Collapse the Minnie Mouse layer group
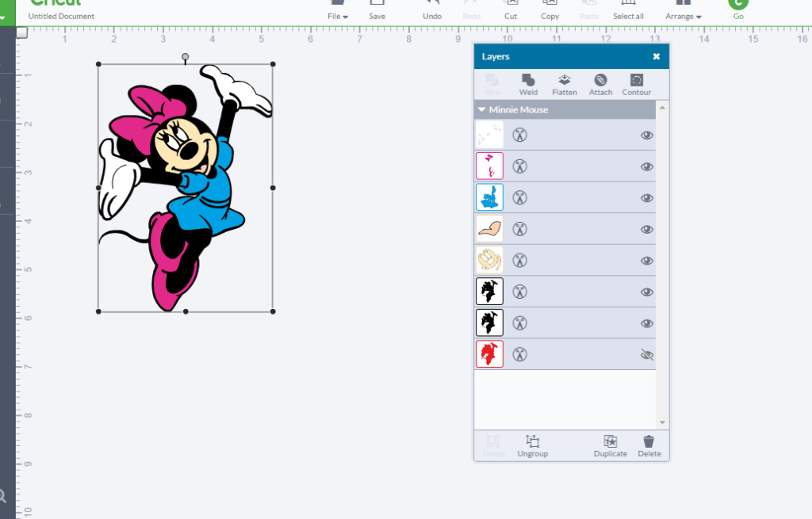Screen dimensions: 812x519 click(x=481, y=109)
